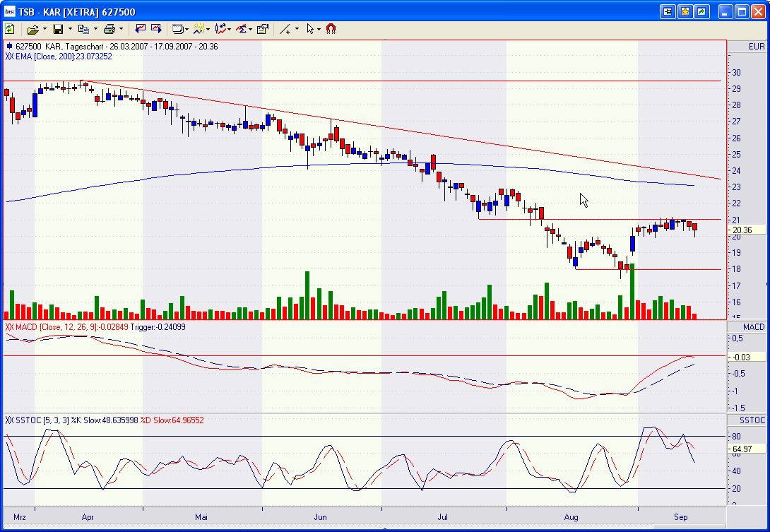Click the MACD axis header

753,327
